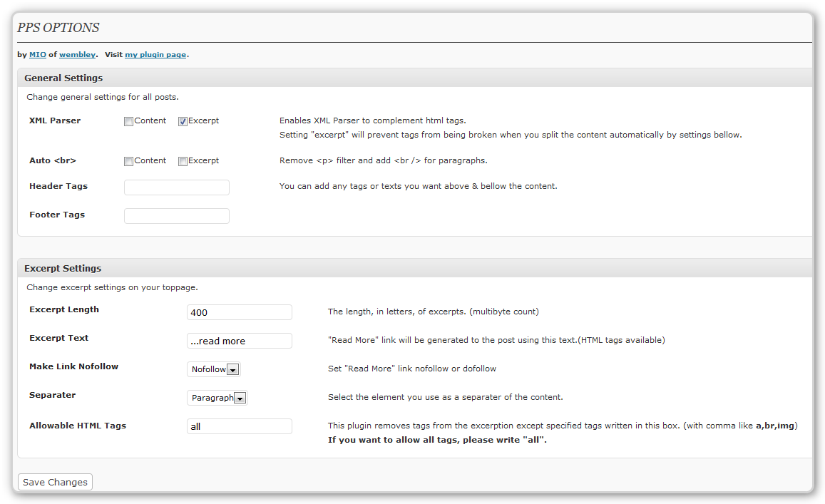Click 'This plugin removes tags from the excerption' text
The height and width of the screenshot is (504, 825).
563,426
